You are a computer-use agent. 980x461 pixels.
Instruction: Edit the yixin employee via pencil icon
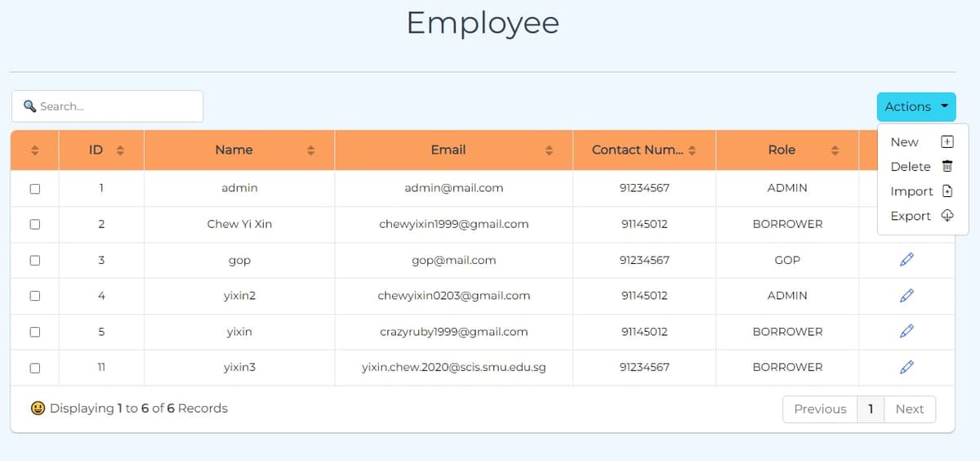coord(906,331)
